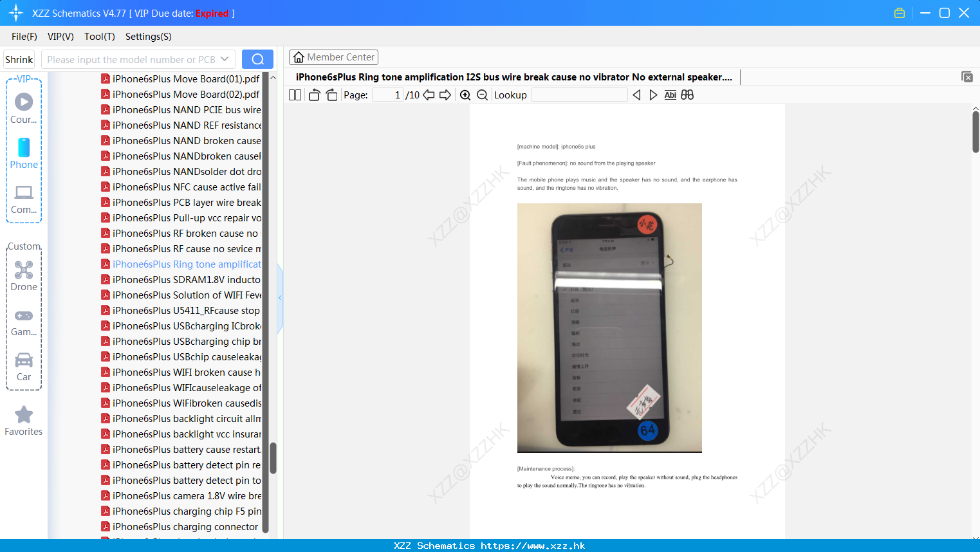
Task: Open iPhone6sPlus battery cause restart file
Action: (181, 450)
